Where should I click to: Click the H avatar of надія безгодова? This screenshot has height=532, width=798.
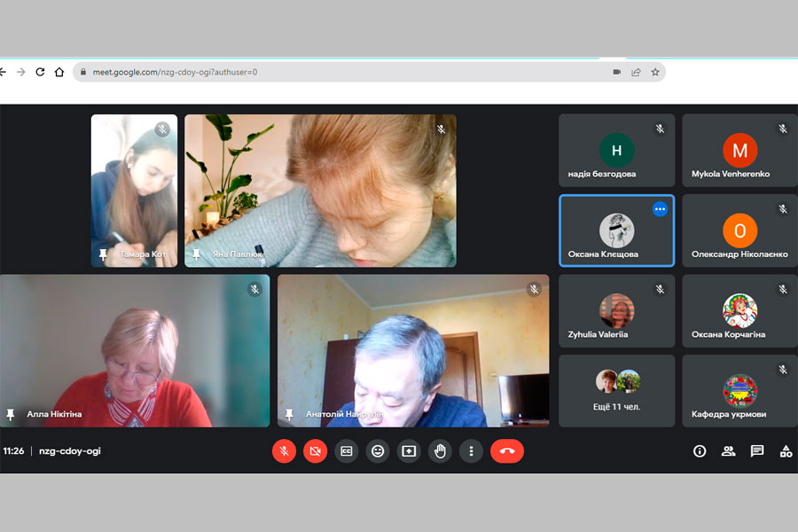click(617, 150)
